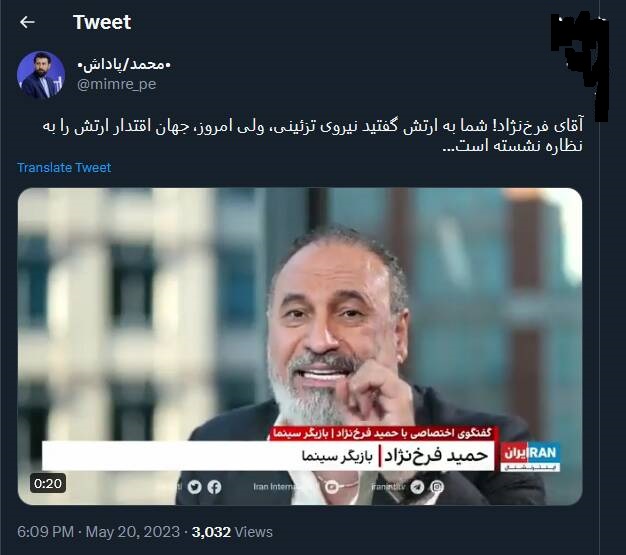The image size is (626, 555).
Task: Click the Tweet header title
Action: click(x=102, y=22)
